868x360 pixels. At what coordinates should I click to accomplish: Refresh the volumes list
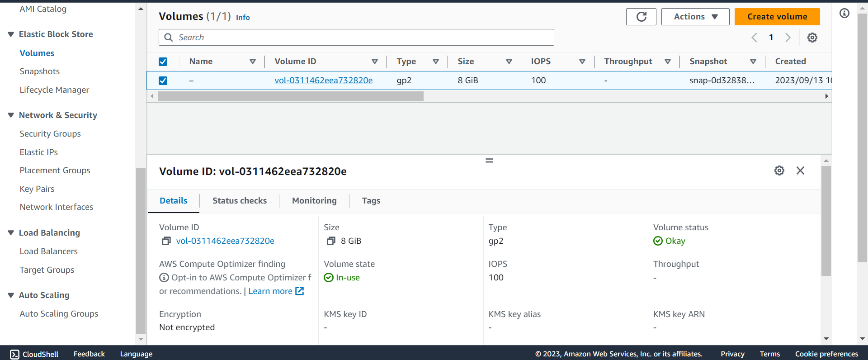[641, 17]
